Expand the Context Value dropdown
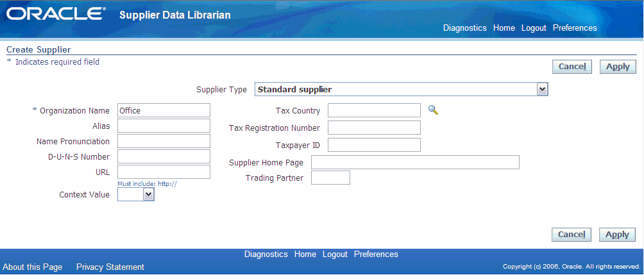Screen dimensions: 644x275 [136, 195]
